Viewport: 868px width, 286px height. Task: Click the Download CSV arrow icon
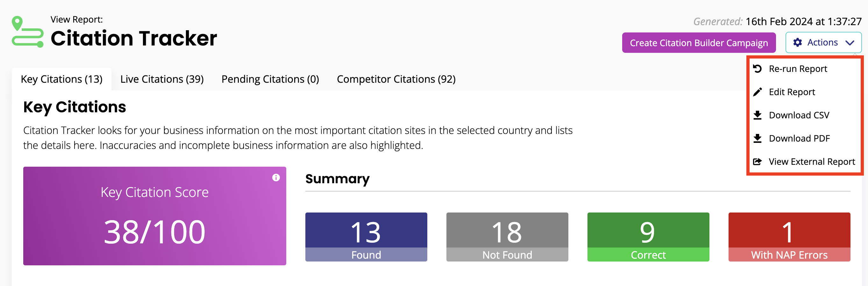757,115
